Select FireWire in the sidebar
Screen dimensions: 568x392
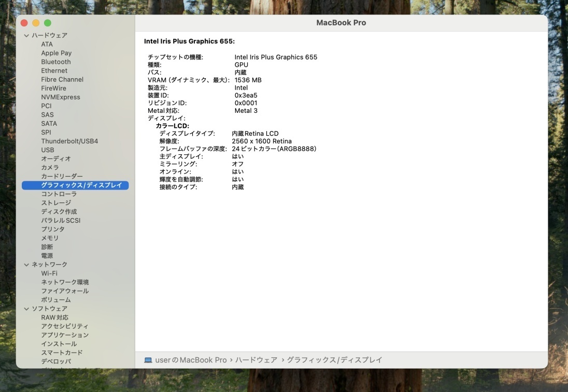[53, 89]
